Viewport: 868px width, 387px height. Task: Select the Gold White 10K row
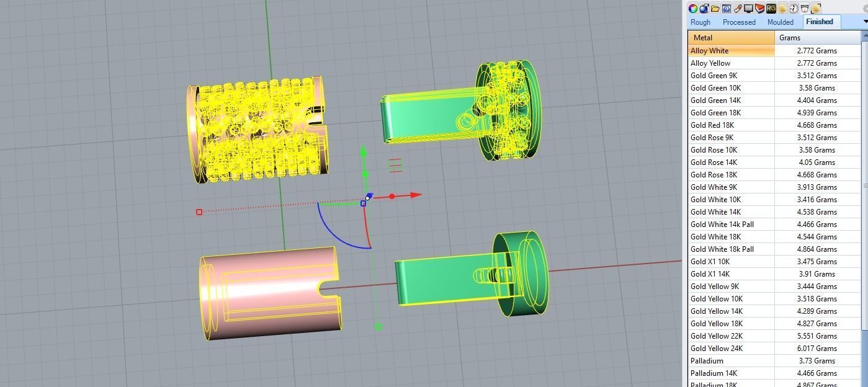click(774, 200)
